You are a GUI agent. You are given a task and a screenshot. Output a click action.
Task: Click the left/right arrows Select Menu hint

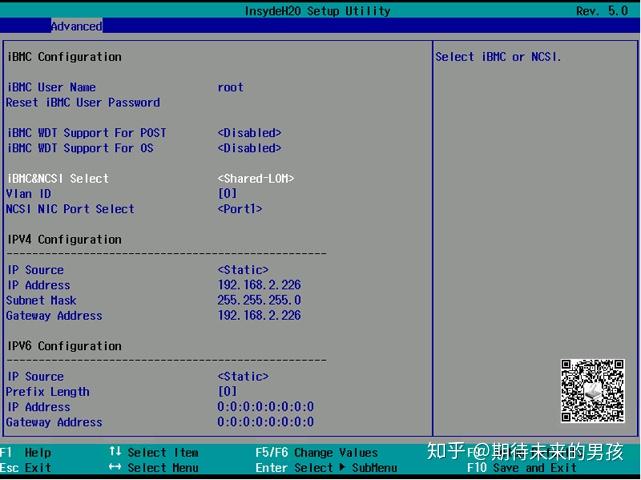(x=154, y=467)
